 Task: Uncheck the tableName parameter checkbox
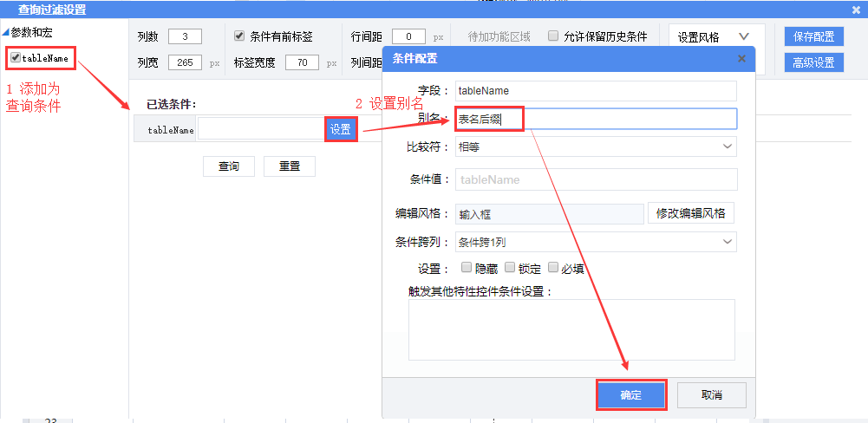pyautogui.click(x=16, y=58)
